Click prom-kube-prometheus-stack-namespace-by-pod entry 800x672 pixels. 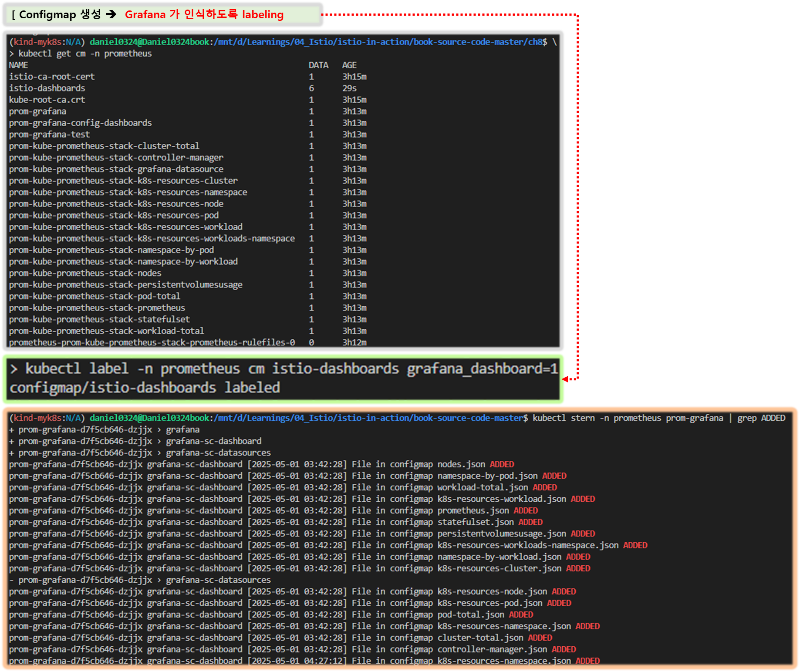coord(111,250)
